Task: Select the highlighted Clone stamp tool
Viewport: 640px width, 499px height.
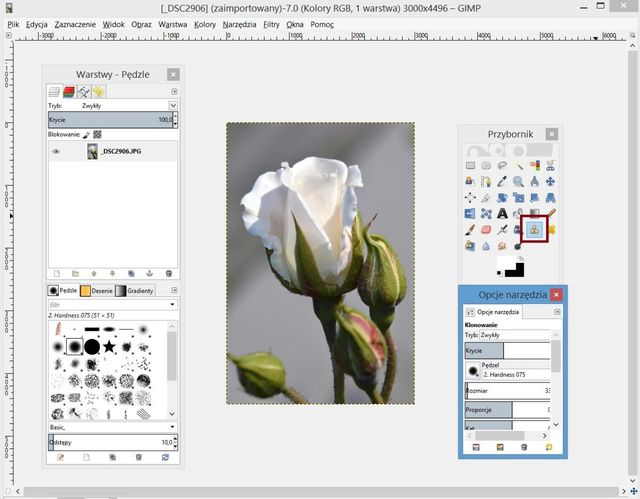Action: point(534,230)
